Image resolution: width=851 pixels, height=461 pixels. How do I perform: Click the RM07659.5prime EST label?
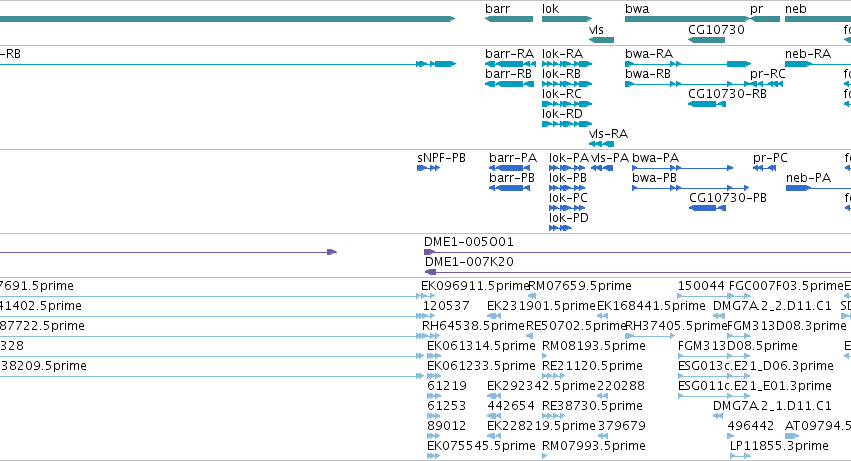pos(580,286)
